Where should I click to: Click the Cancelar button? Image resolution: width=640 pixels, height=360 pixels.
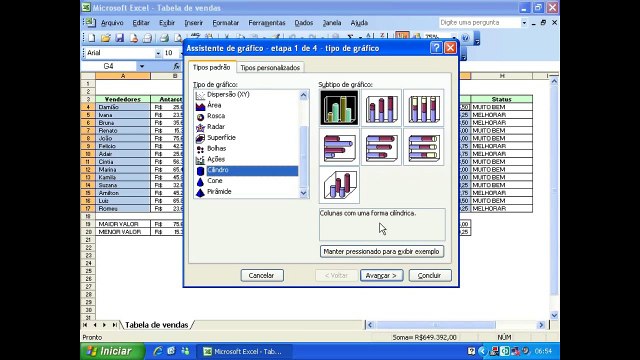point(262,276)
